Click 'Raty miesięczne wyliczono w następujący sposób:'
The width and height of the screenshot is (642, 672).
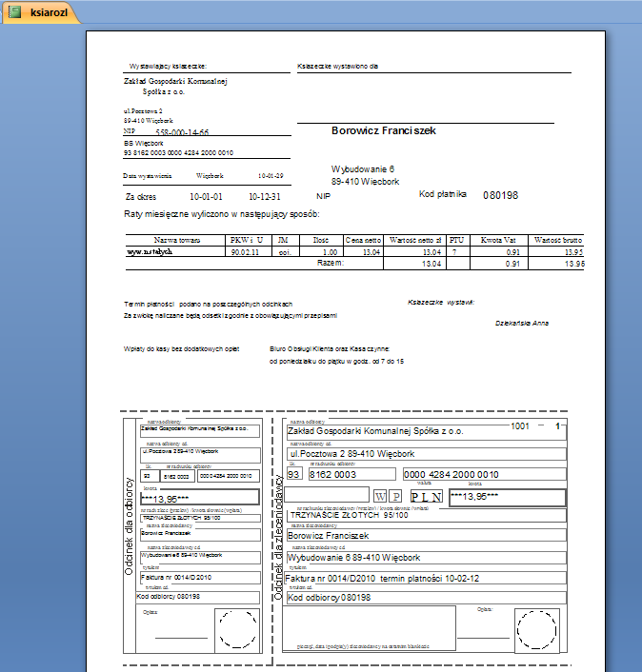coord(222,214)
